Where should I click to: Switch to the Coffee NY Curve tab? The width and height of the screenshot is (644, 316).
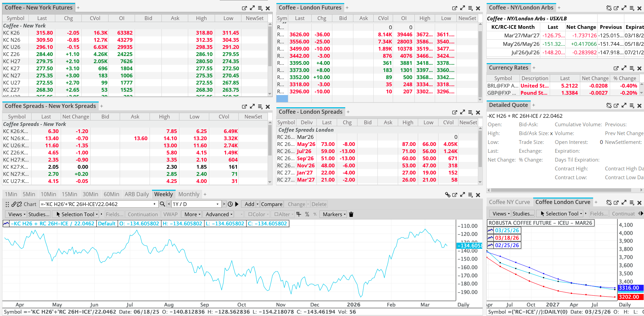509,202
